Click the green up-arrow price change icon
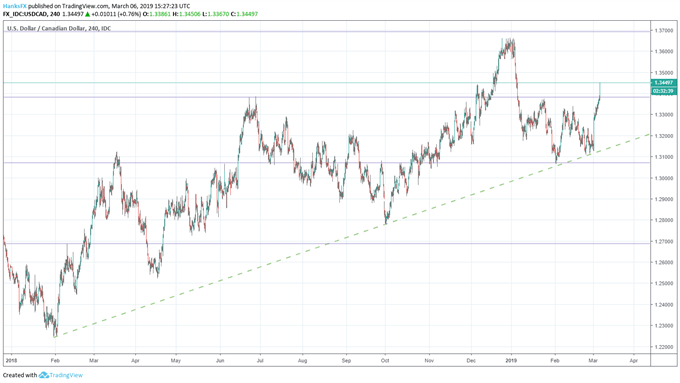Image resolution: width=680 pixels, height=383 pixels. click(87, 14)
